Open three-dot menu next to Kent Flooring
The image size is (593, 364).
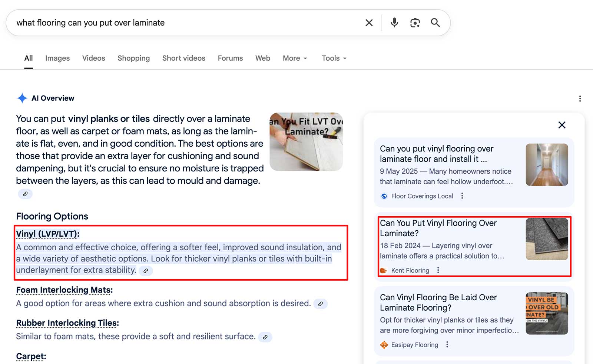438,270
